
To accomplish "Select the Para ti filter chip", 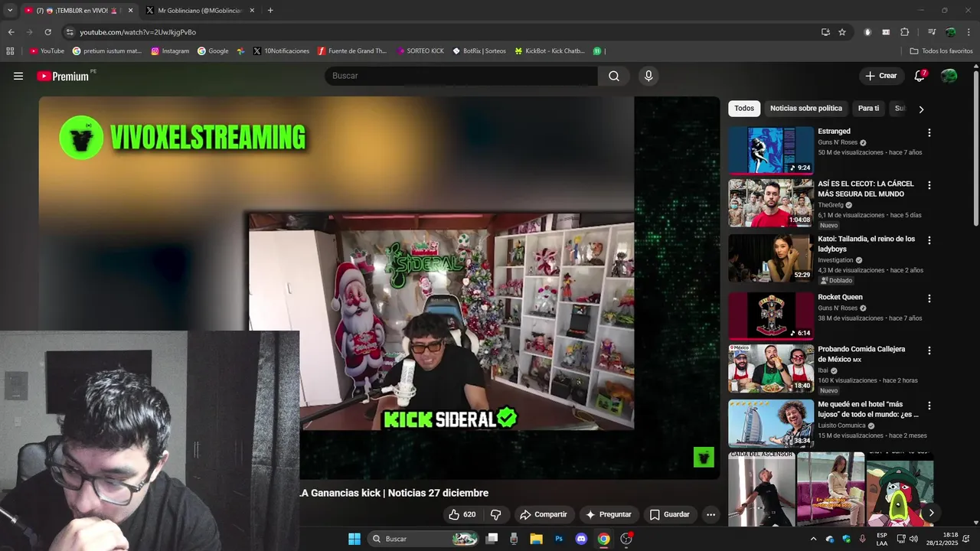I will [868, 109].
